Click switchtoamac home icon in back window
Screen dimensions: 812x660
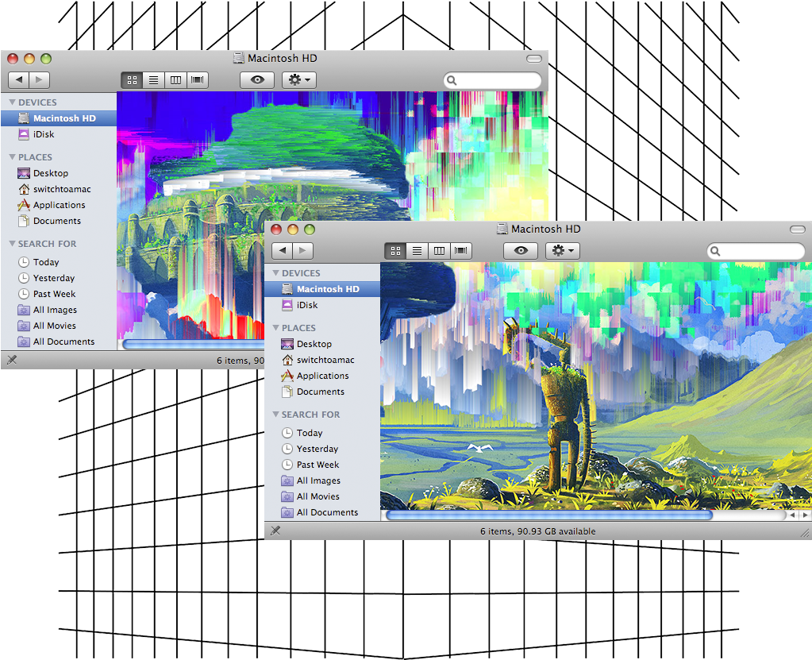[x=23, y=189]
